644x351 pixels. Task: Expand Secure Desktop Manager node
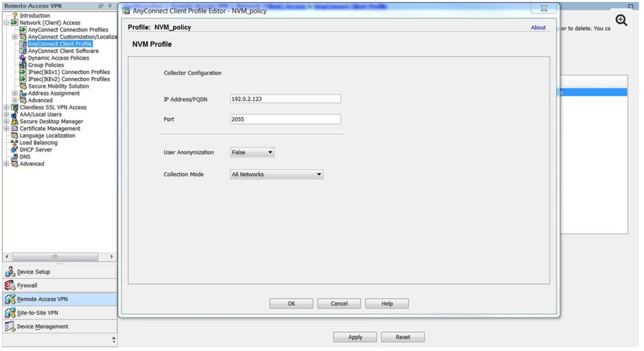tap(6, 121)
